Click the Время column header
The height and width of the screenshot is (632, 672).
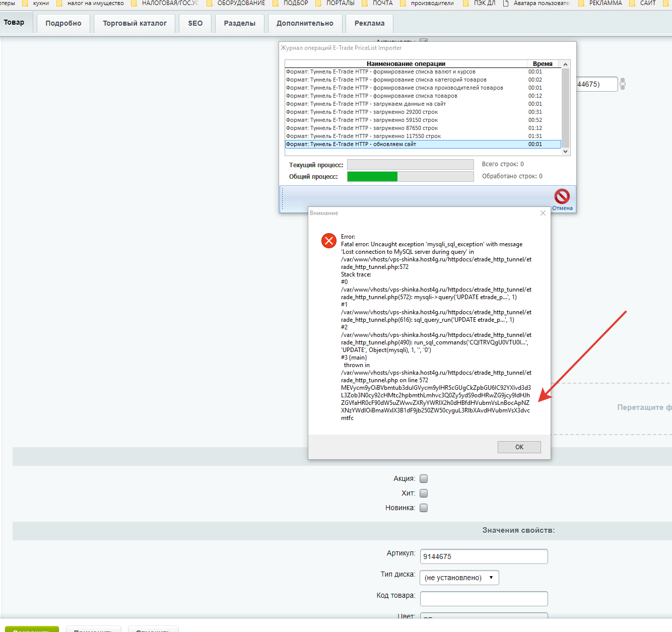pos(543,64)
